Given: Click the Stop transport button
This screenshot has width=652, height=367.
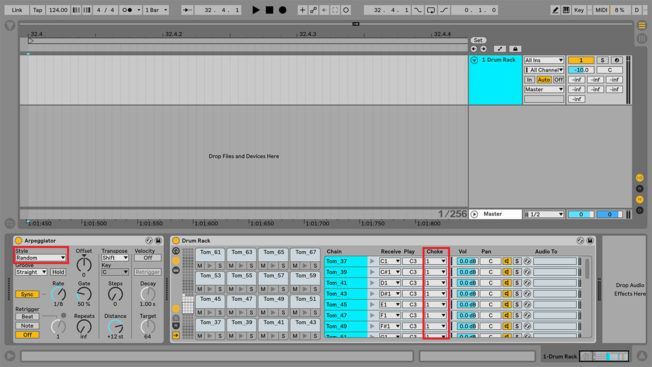Looking at the screenshot, I should (x=269, y=10).
